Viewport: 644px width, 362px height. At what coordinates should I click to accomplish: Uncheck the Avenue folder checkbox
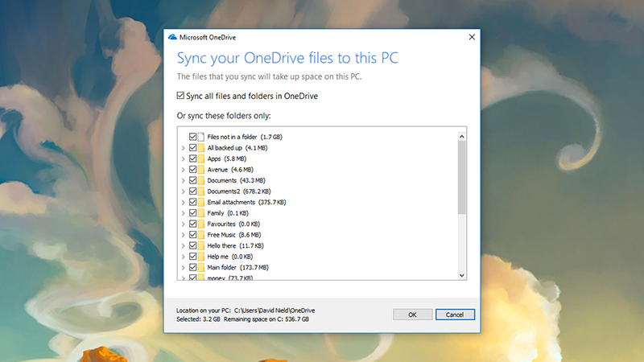coord(192,170)
